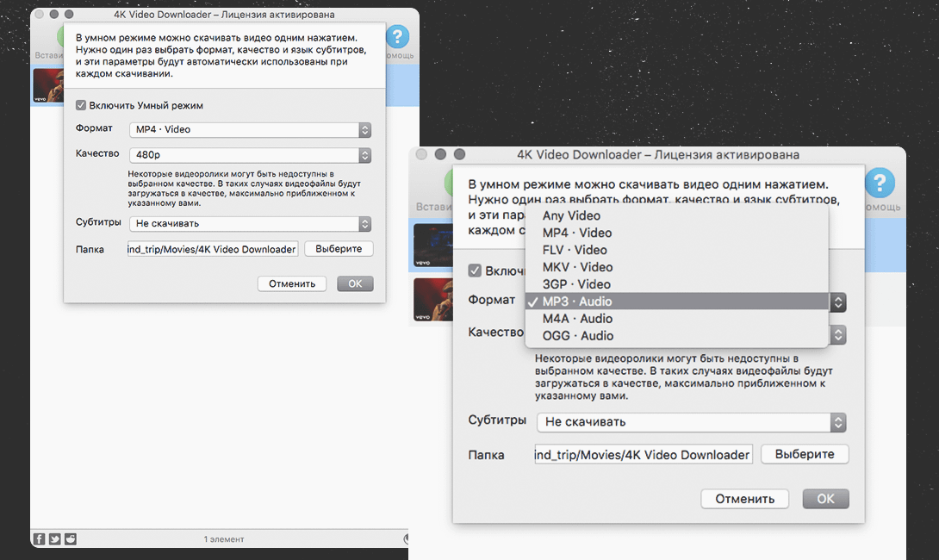
Task: Open the Качество dropdown showing 480p
Action: [251, 154]
